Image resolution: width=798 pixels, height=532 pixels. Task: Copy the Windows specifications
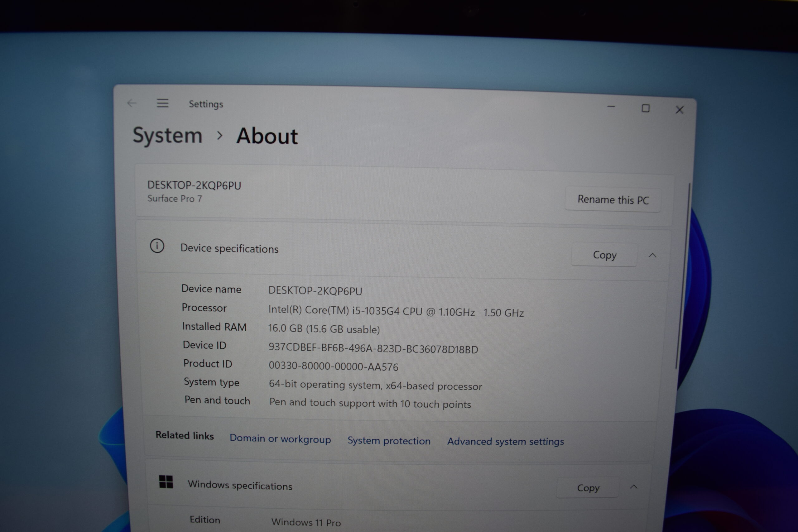point(588,487)
